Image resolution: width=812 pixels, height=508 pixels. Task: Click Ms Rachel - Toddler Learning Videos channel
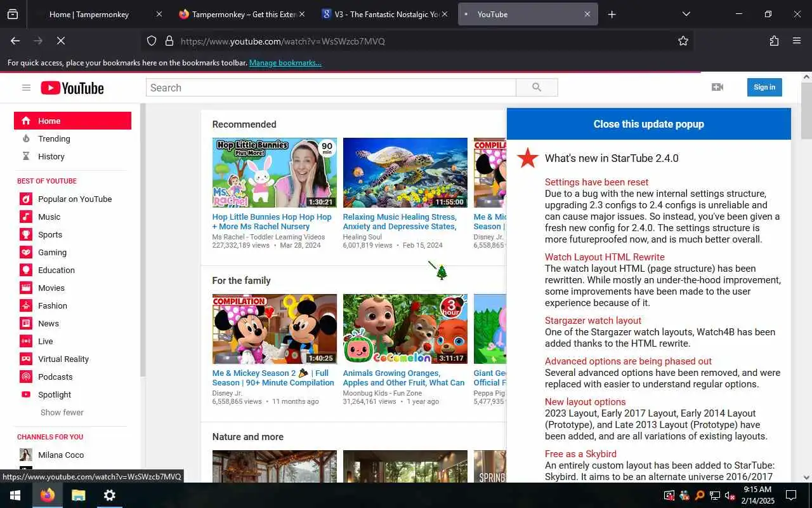(268, 237)
